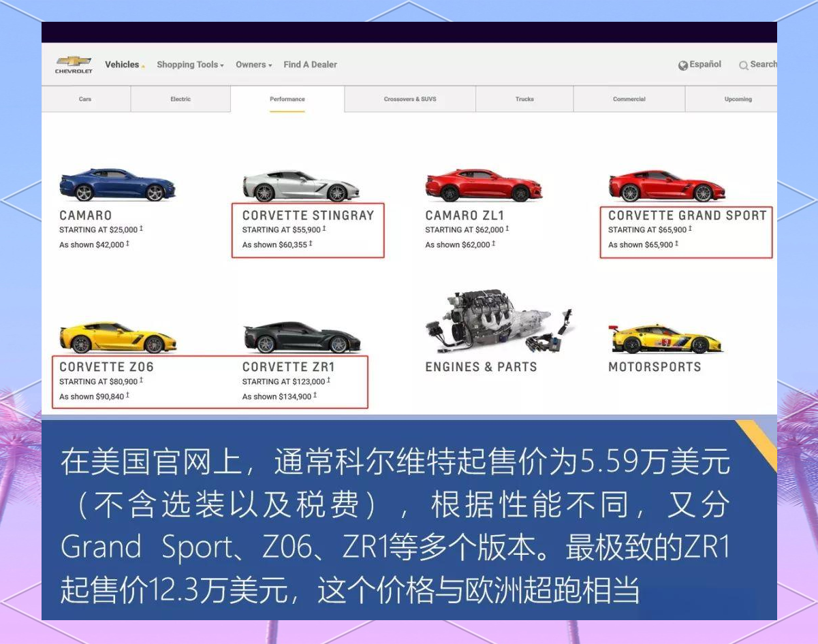Click the silver Corvette Stingray image
Screen dimensions: 818x644
pos(301,187)
